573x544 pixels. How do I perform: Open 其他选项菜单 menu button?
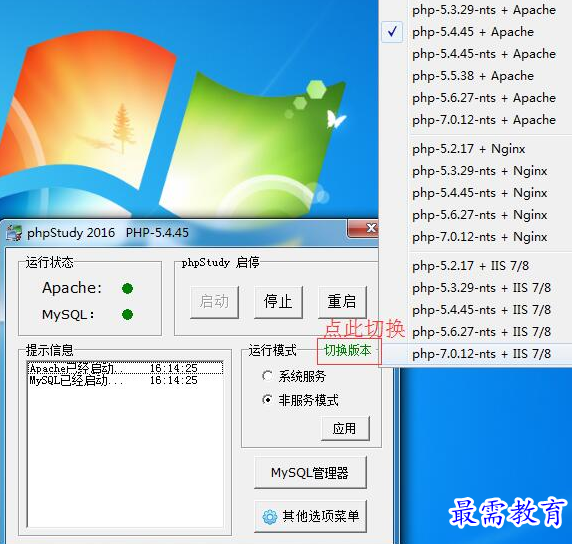pos(310,516)
